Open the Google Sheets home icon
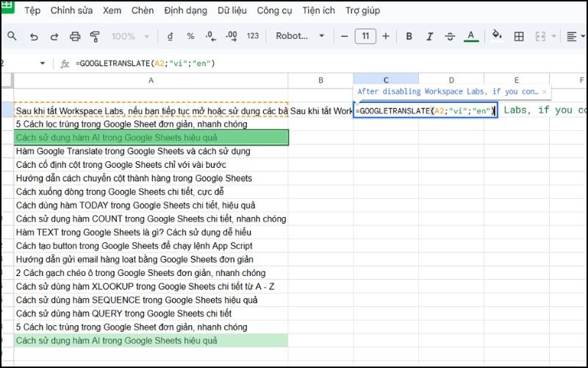This screenshot has height=368, width=588. click(7, 6)
